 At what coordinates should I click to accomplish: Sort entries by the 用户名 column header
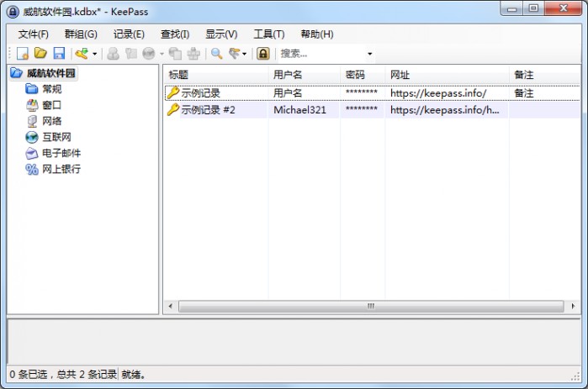(303, 75)
